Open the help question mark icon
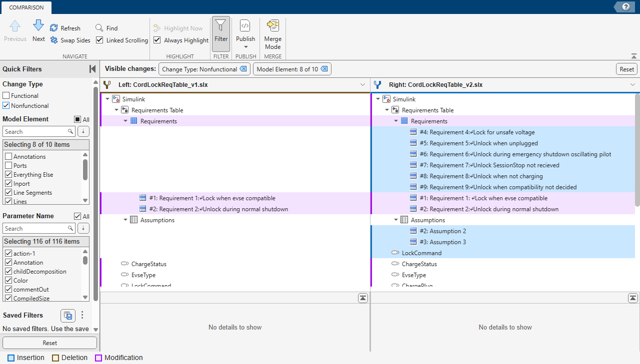Screen dimensions: 640x364 626,7
